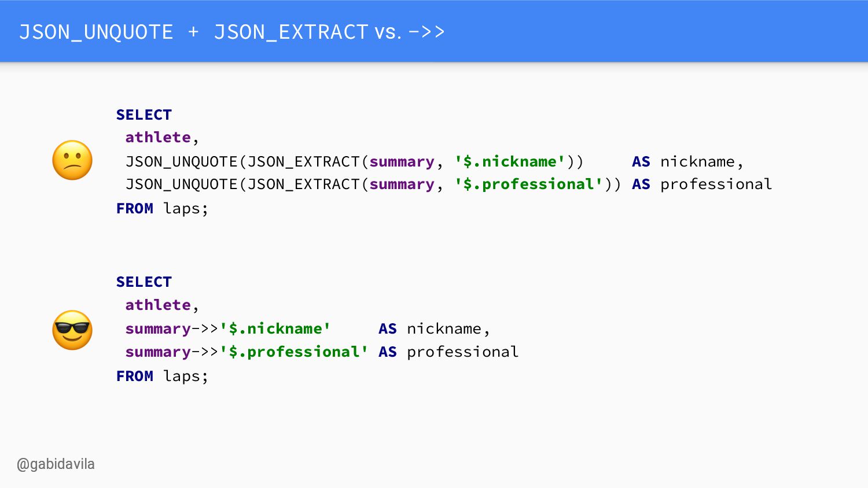Click 'AS nickname,' in the second query
Viewport: 868px width, 488px height.
point(434,329)
